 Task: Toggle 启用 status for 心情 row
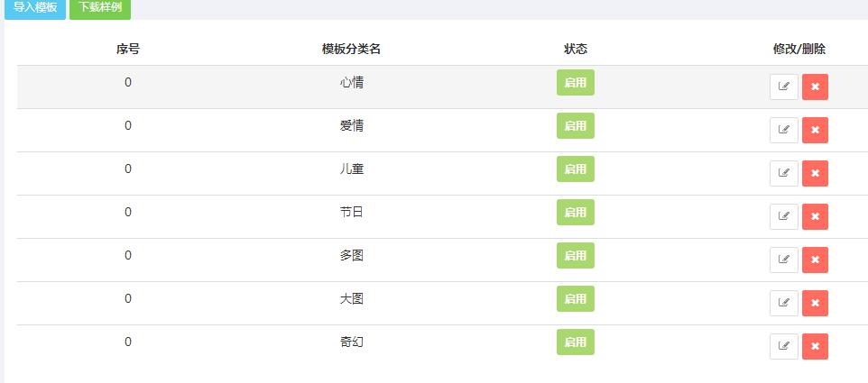pos(576,82)
